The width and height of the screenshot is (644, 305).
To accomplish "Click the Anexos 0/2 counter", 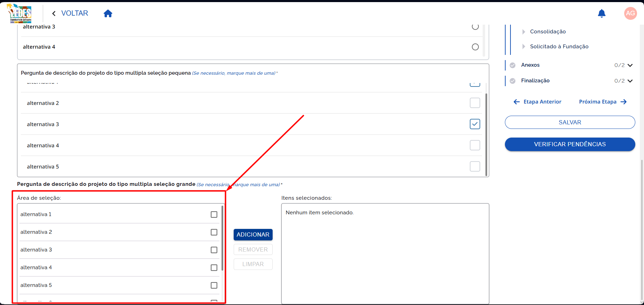I will [619, 65].
